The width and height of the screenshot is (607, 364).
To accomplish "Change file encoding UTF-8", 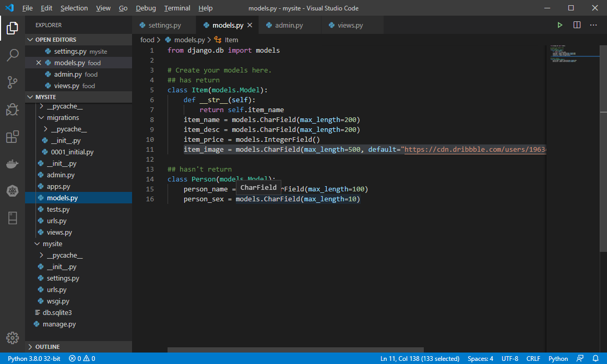I will [x=509, y=359].
